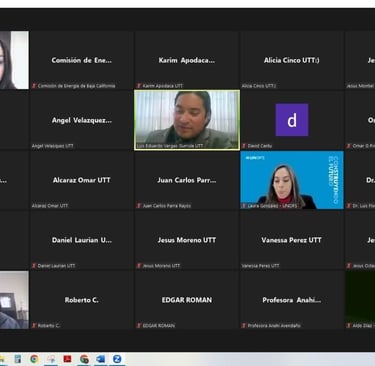Click muted mic icon beside Jesus Moreno UTT label
This screenshot has width=375, height=366.
[x=139, y=266]
